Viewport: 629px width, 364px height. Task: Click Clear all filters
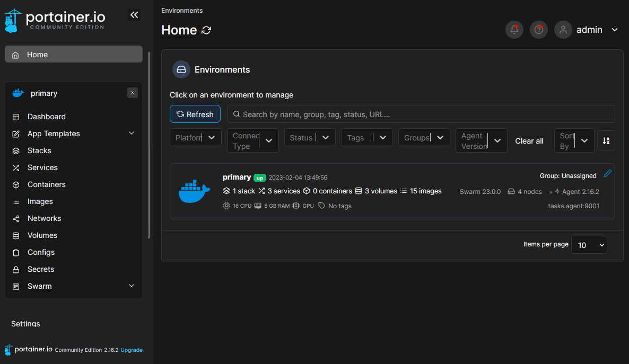(529, 141)
